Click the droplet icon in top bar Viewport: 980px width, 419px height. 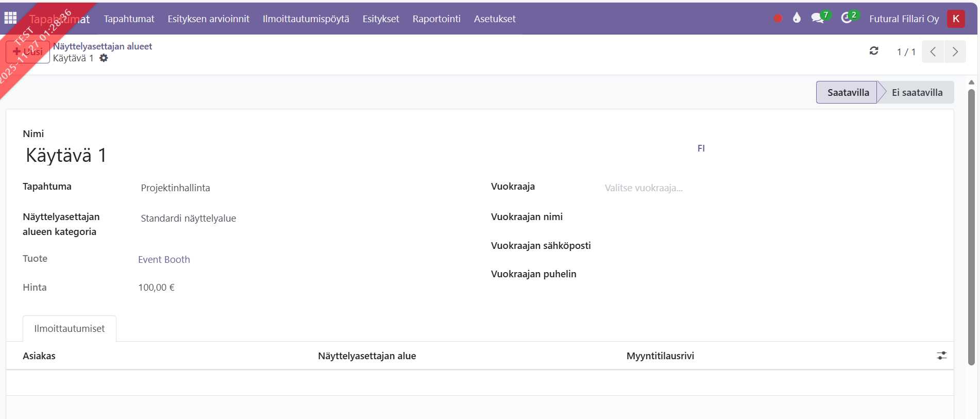(x=797, y=18)
